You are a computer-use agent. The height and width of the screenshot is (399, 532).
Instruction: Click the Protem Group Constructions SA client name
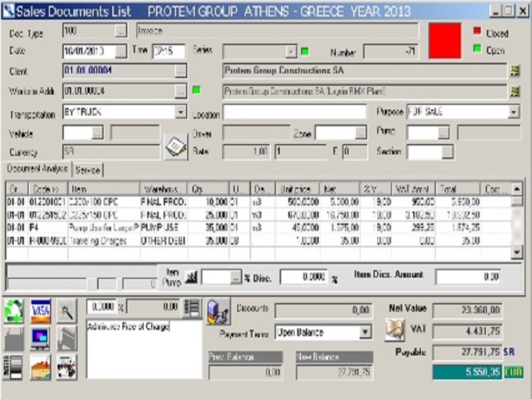(365, 71)
